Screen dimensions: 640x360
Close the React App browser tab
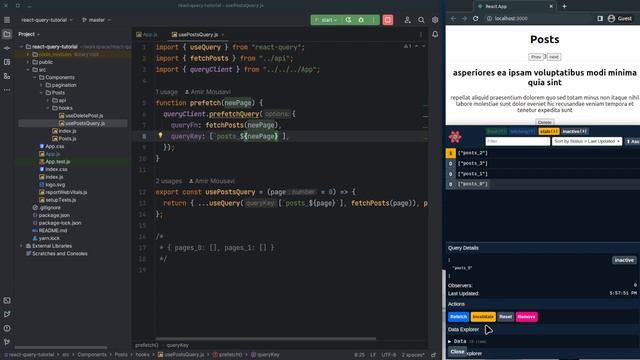pos(551,6)
